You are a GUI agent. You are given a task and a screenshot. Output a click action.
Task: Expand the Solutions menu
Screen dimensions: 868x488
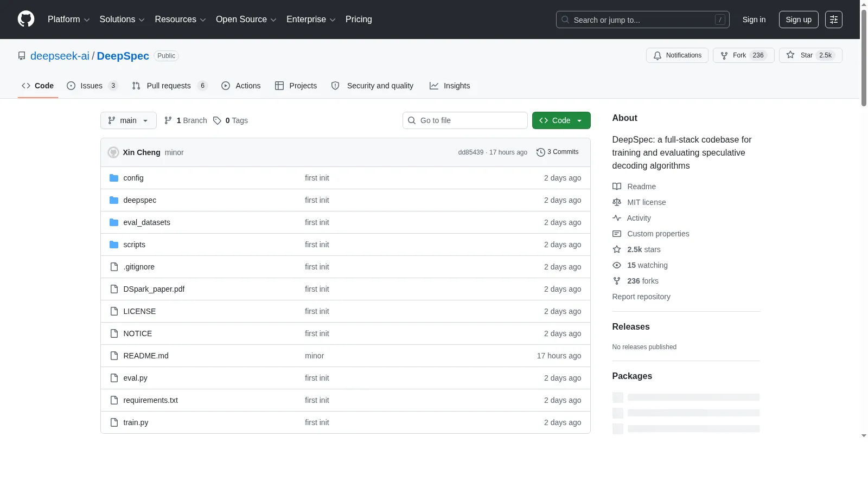122,20
